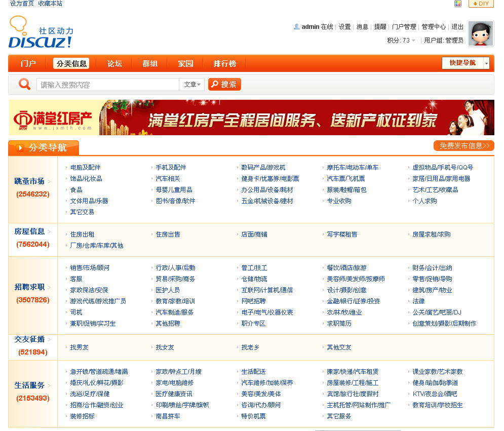Open 其他交友 link
Viewport: 504px width, 431px height.
pos(339,347)
